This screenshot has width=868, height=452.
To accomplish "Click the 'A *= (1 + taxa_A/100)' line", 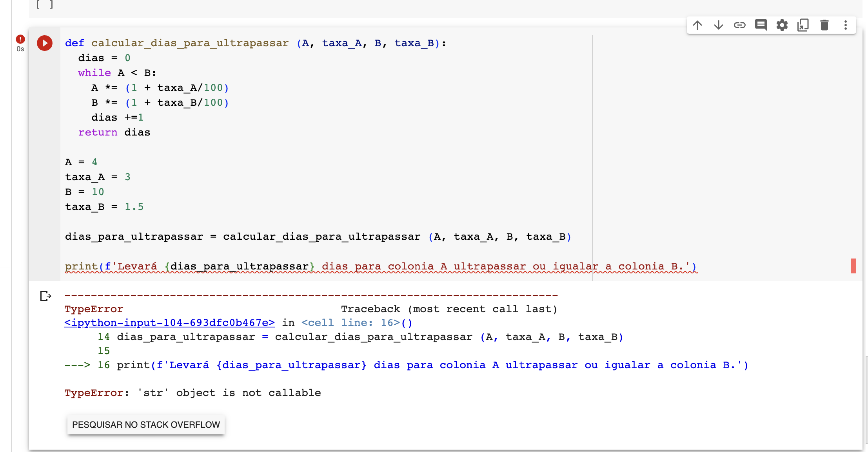I will pyautogui.click(x=160, y=88).
